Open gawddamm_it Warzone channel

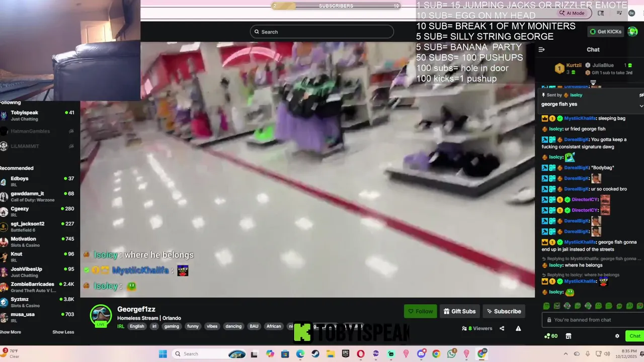(x=38, y=197)
